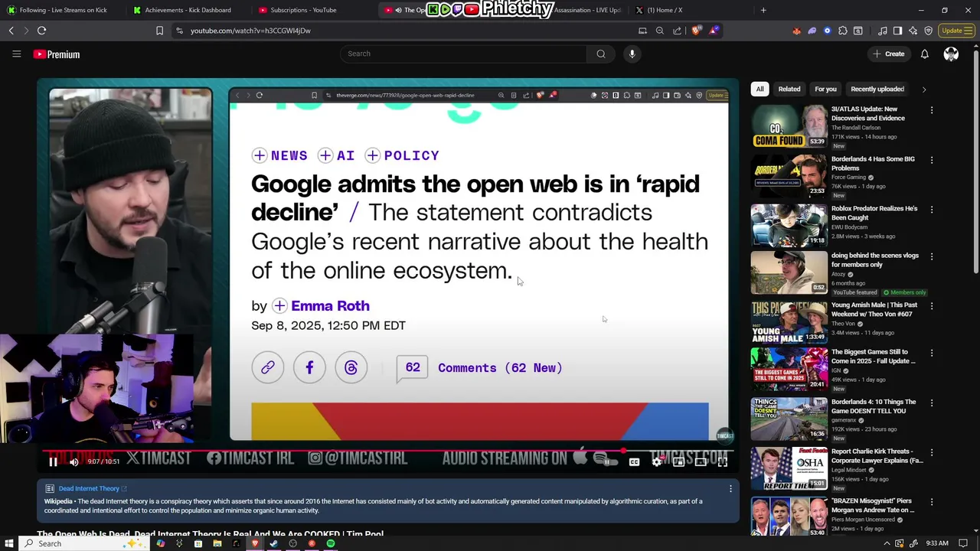Screen dimensions: 980x551
Task: Select the For you filter chip
Action: point(825,89)
